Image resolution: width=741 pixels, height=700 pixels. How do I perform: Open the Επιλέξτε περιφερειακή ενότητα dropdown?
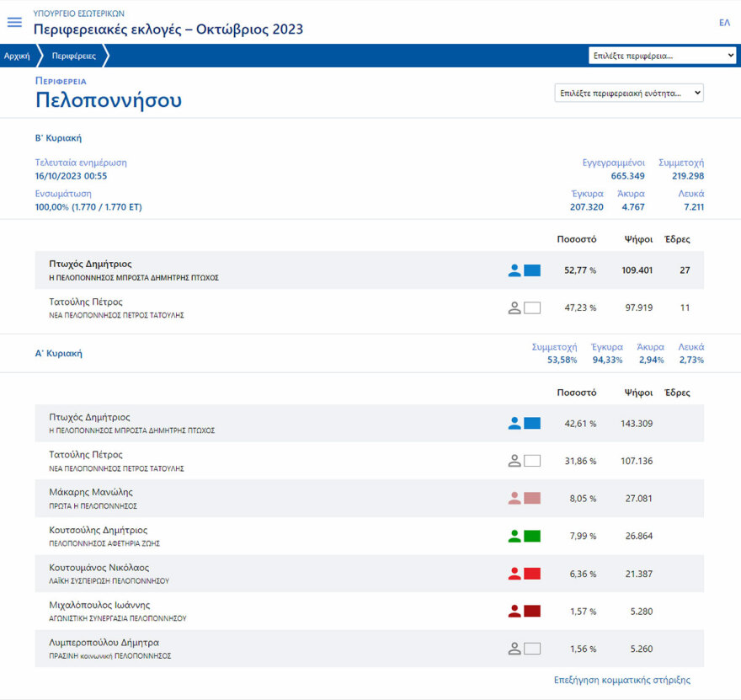tap(627, 93)
